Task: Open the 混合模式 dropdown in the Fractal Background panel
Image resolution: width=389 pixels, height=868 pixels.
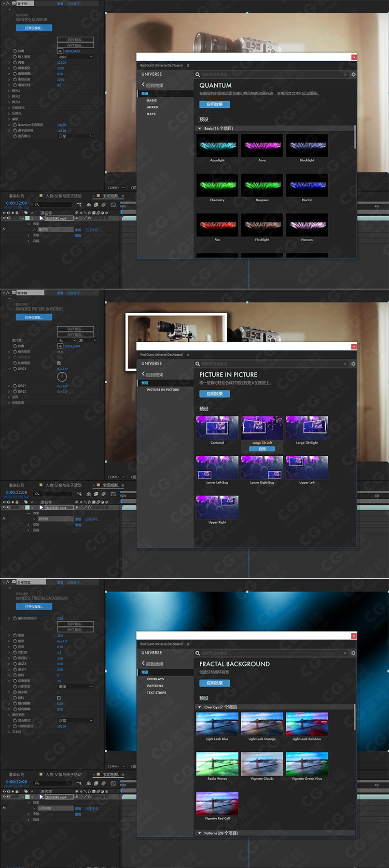Action: 75,720
